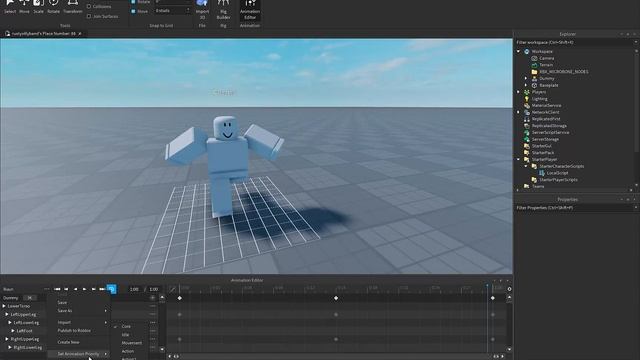The width and height of the screenshot is (640, 360).
Task: Toggle the looping button in Animation Editor
Action: click(111, 289)
